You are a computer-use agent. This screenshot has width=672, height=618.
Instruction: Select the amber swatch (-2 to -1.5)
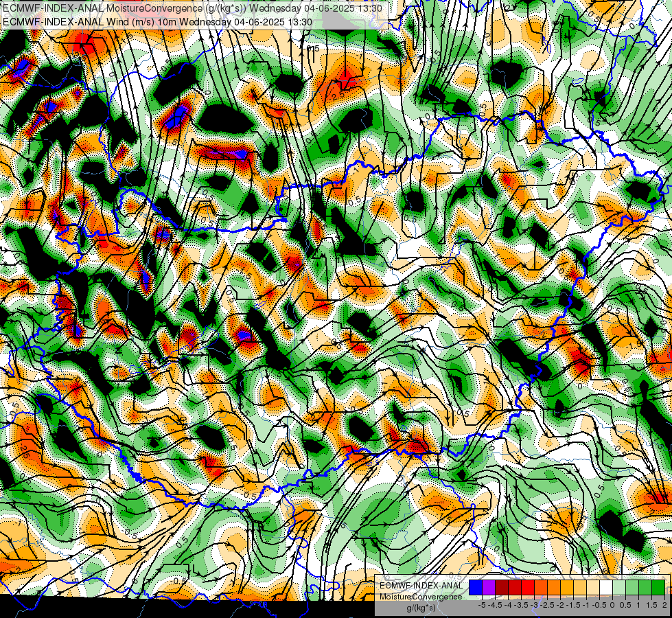[567, 588]
